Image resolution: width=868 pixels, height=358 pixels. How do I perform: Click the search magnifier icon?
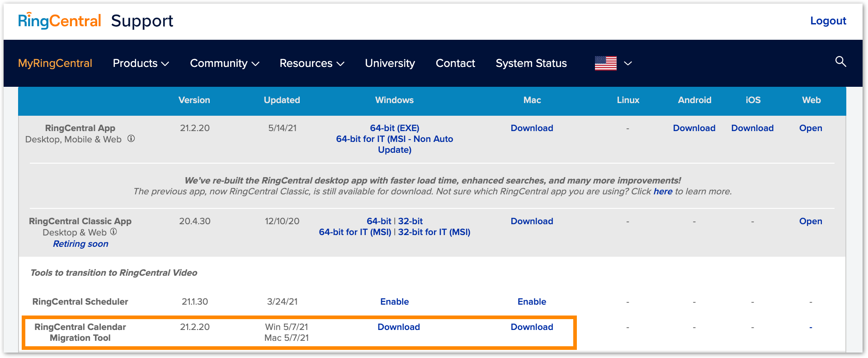(840, 61)
